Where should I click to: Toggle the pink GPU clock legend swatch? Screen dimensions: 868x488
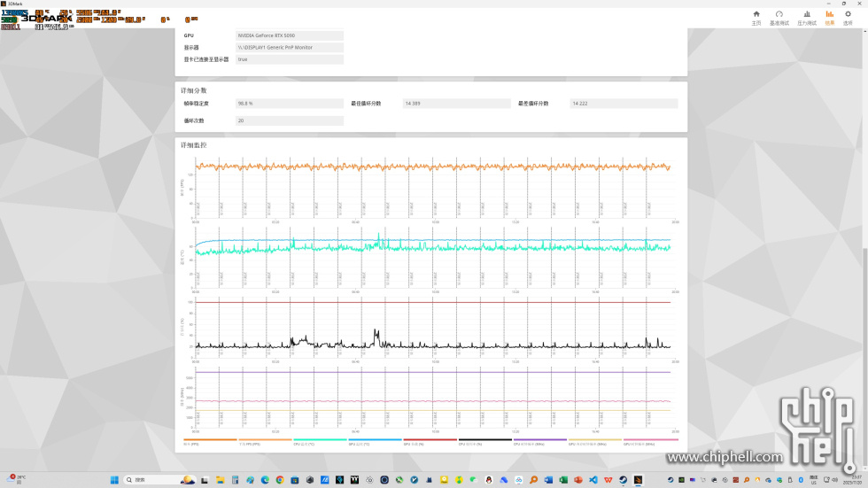pos(650,440)
